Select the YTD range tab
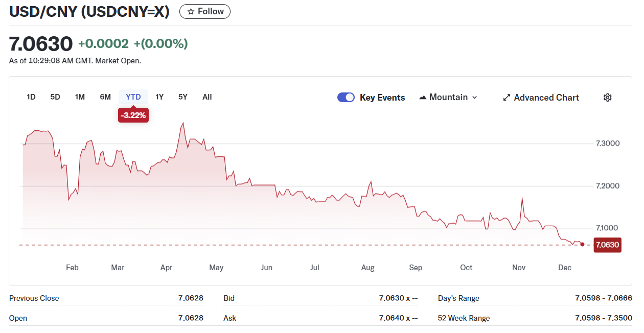Screen dimensions: 644x333 (x=133, y=97)
